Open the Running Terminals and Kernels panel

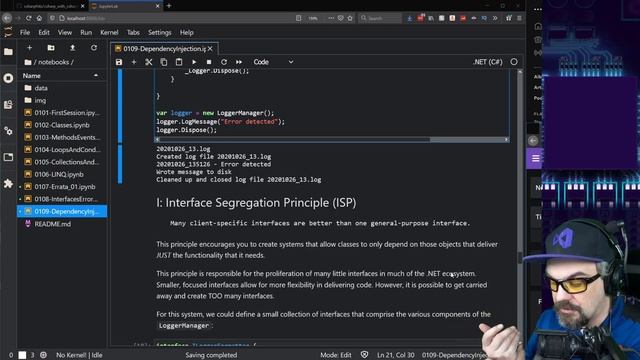click(x=8, y=78)
